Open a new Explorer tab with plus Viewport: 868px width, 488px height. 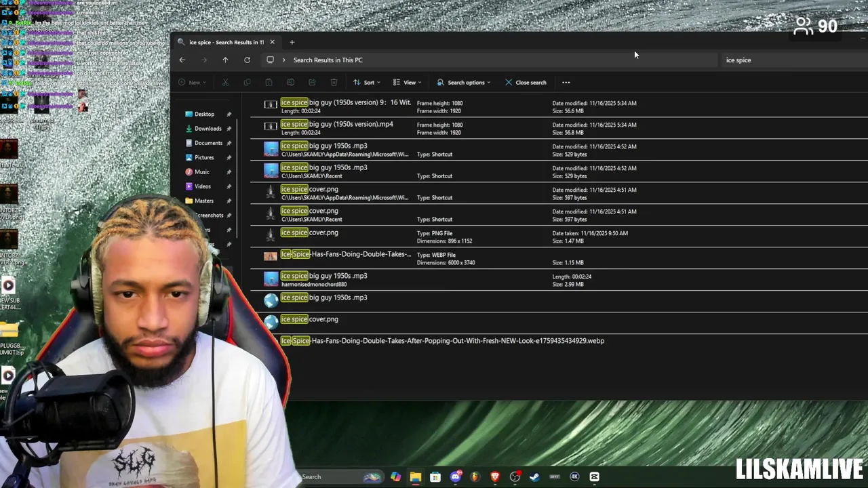(x=292, y=42)
